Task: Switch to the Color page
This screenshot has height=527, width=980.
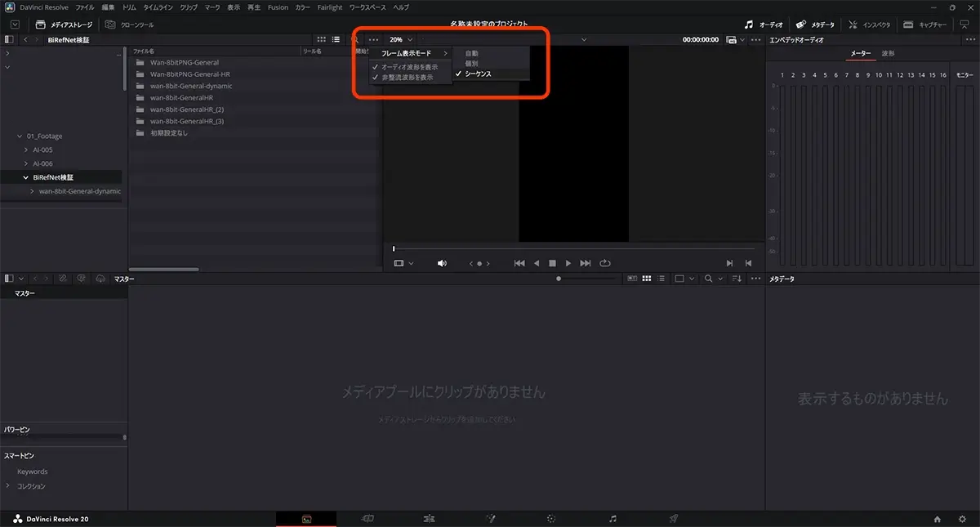Action: point(551,517)
